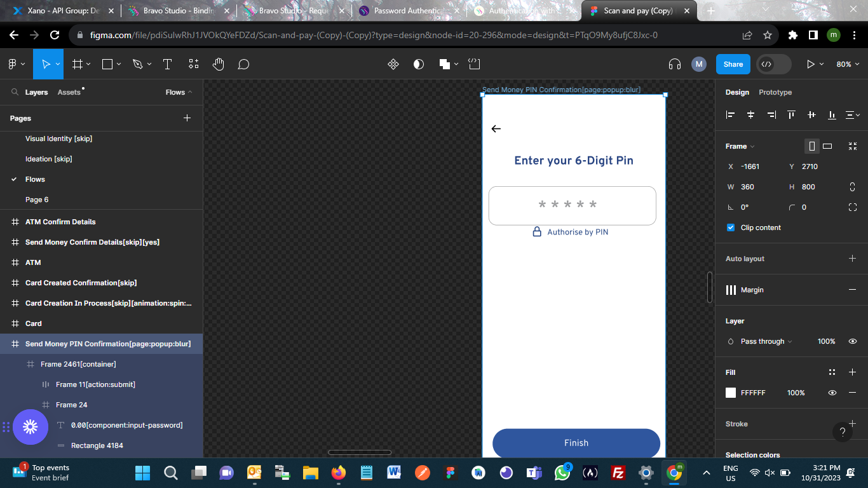Screen dimensions: 868x488
Task: Select the Pen tool
Action: [x=137, y=64]
